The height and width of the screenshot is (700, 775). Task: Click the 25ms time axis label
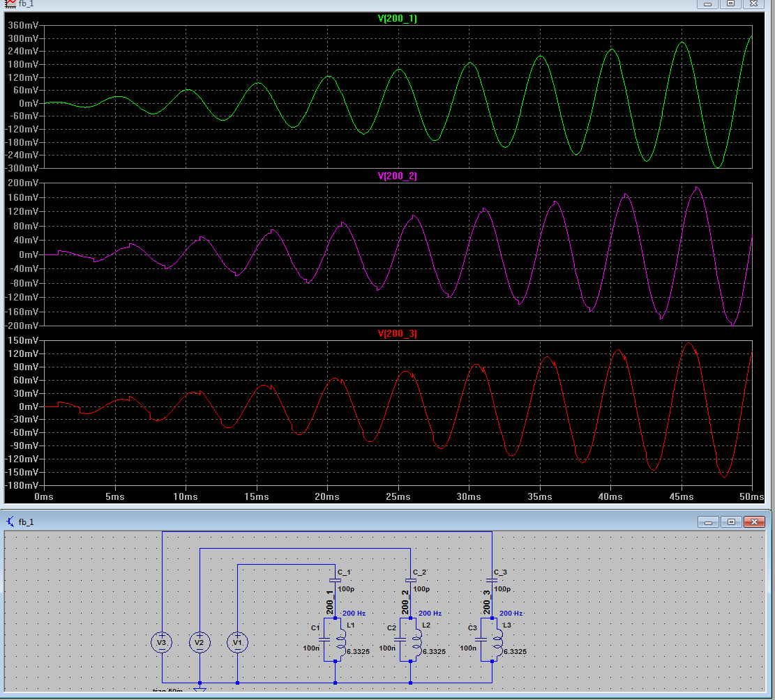398,496
